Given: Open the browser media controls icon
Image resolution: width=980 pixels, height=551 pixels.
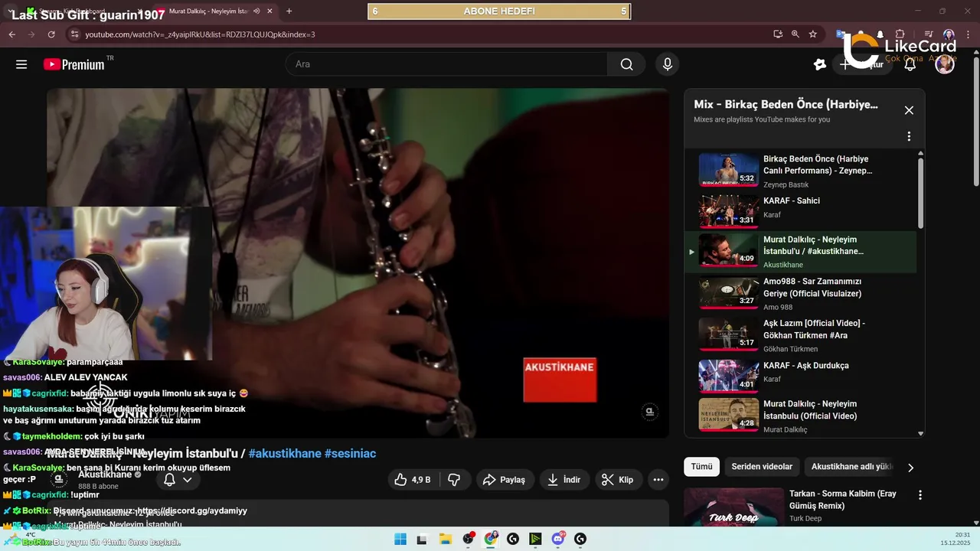Looking at the screenshot, I should pos(928,34).
